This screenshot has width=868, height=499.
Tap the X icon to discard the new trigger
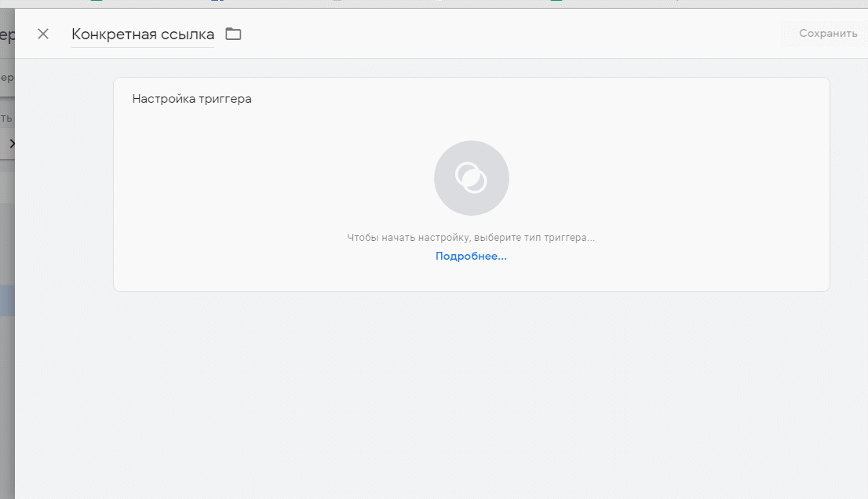pos(43,34)
